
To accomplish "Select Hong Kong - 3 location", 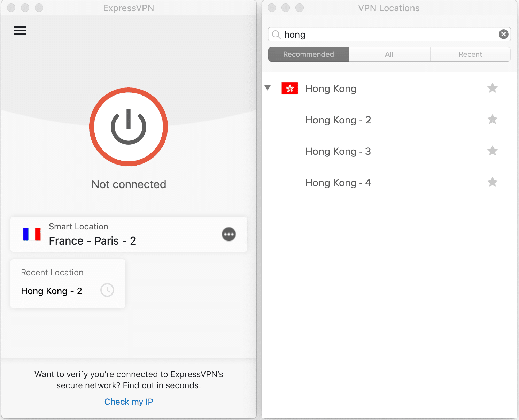I will coord(389,151).
